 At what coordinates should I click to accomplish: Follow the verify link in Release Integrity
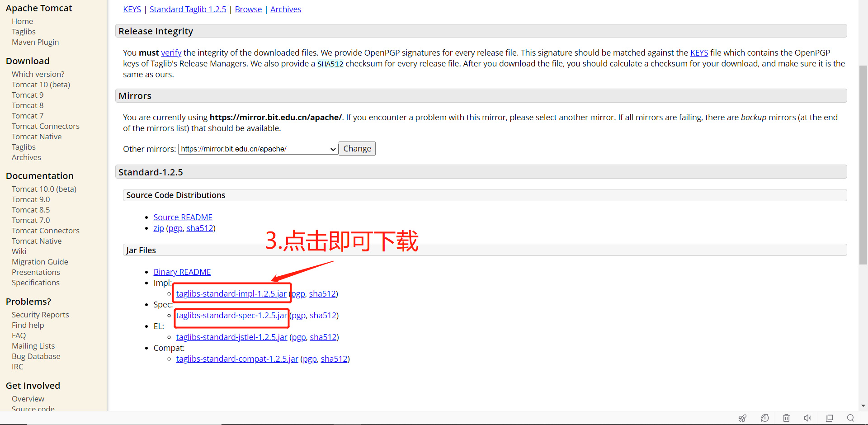pos(171,53)
